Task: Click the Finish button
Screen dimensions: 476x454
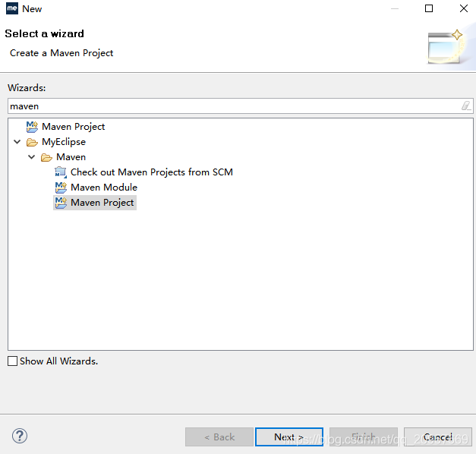Action: pos(364,437)
